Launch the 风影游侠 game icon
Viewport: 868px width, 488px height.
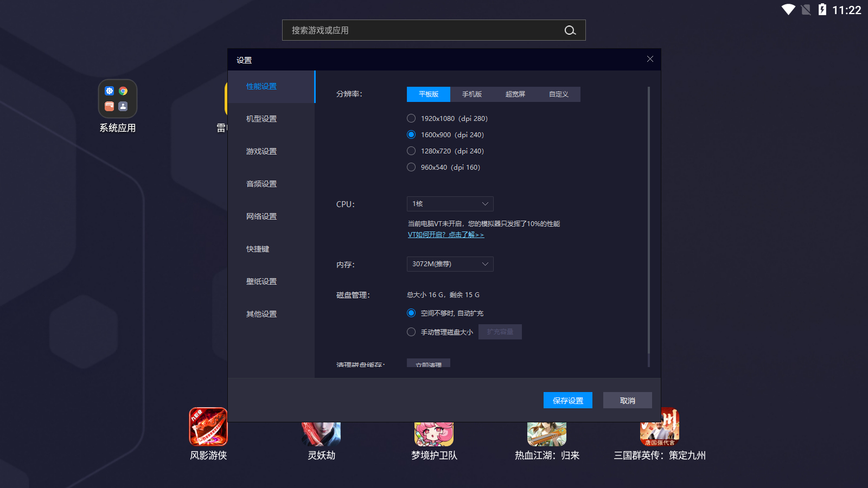pos(208,427)
